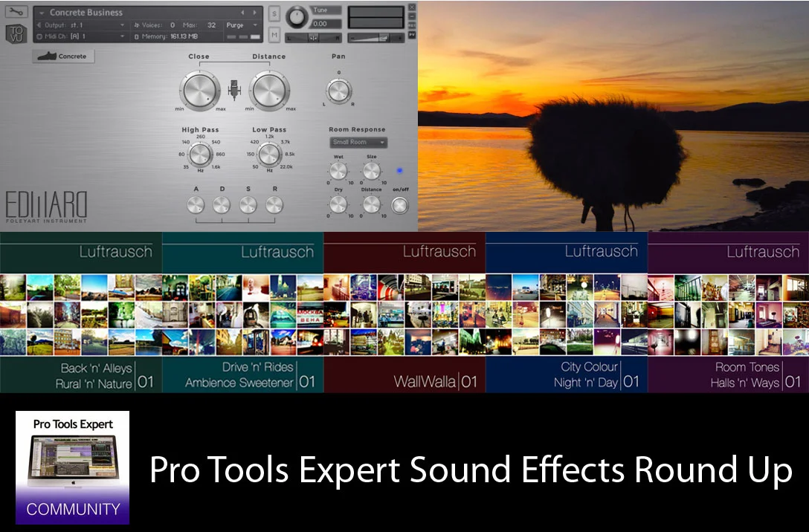
Task: Click the Low Pass filter knob
Action: 269,154
